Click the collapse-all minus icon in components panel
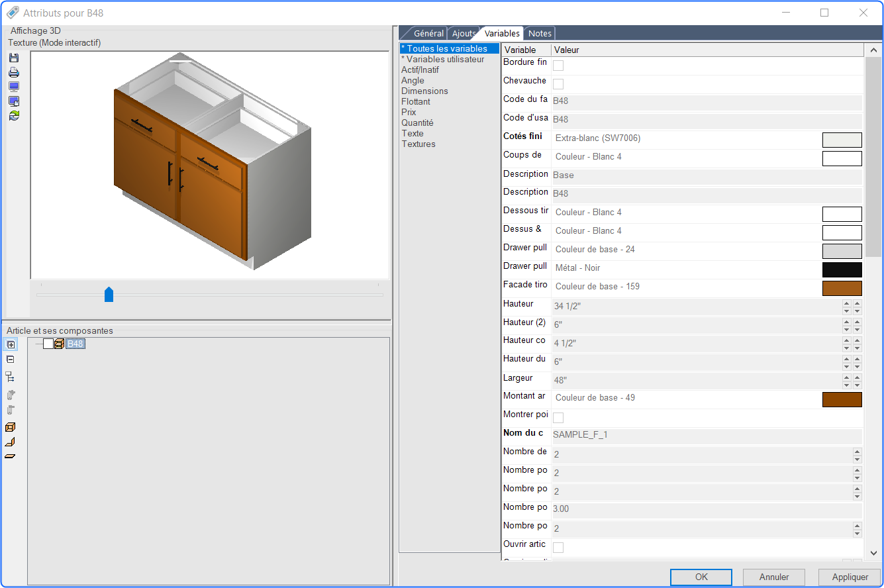This screenshot has width=884, height=588. click(11, 360)
